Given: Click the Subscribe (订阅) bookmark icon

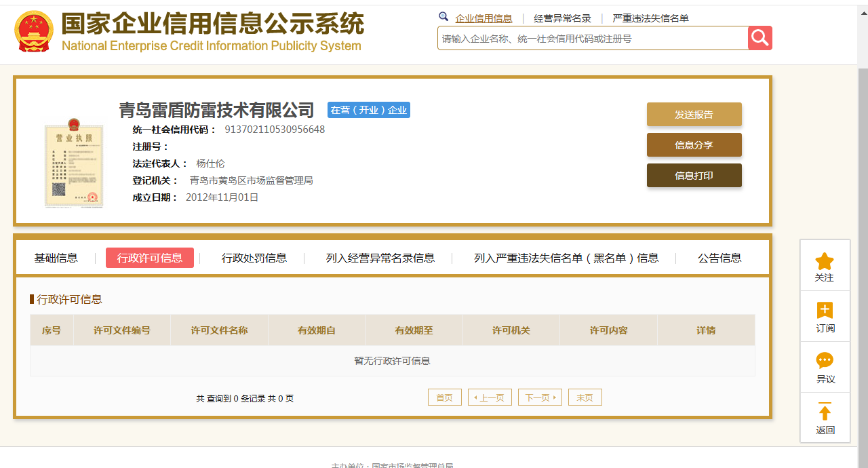Looking at the screenshot, I should [x=825, y=311].
